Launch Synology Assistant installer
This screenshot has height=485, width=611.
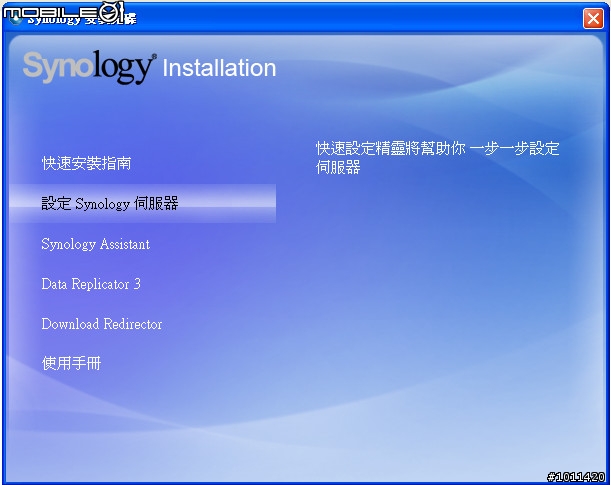tap(95, 244)
